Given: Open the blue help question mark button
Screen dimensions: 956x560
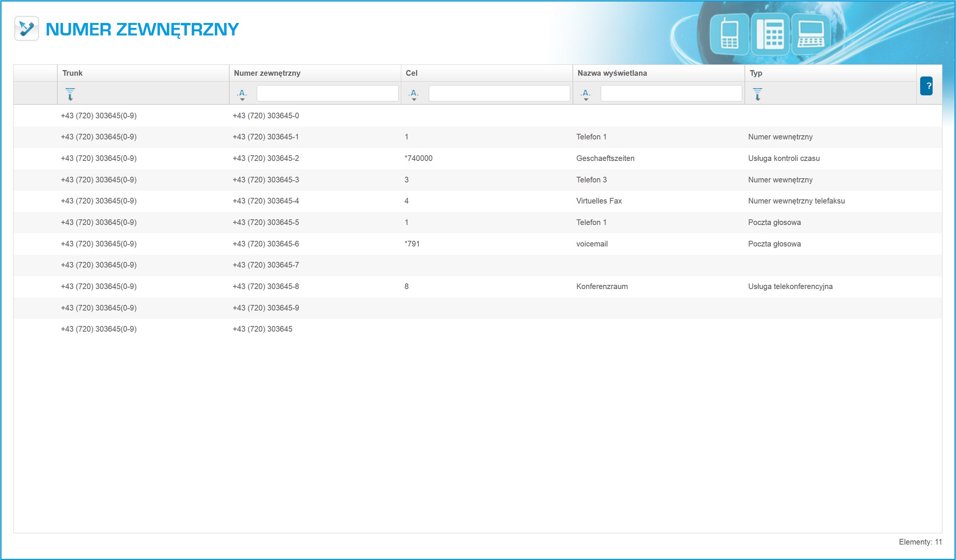Looking at the screenshot, I should [926, 86].
